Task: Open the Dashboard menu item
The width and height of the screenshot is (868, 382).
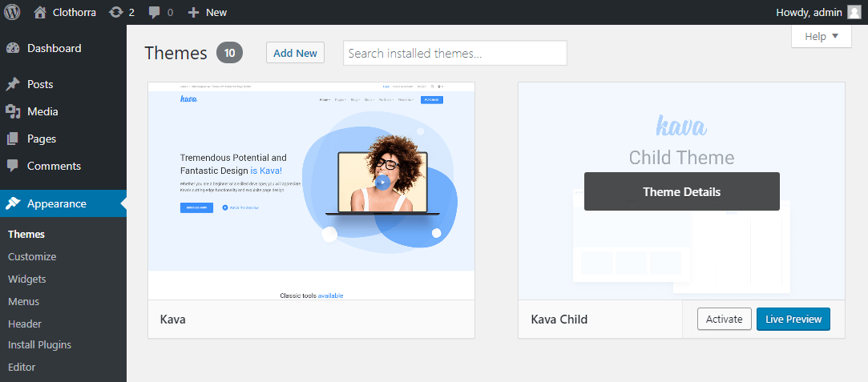Action: [63, 48]
